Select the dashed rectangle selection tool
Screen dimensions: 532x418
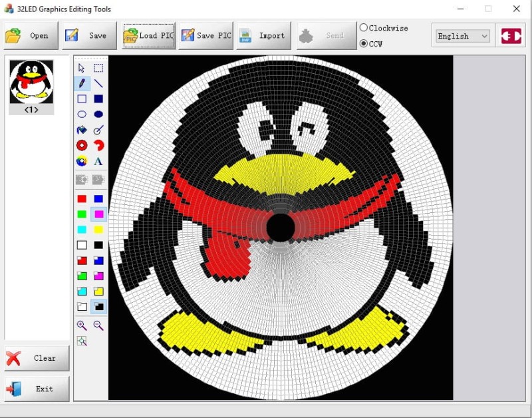(x=98, y=68)
